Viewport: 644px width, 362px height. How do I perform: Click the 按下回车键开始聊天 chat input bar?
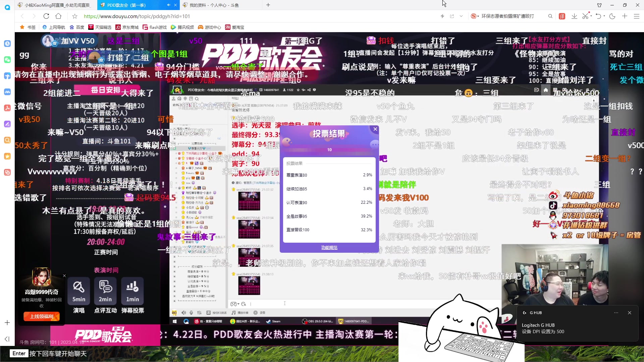click(49, 354)
